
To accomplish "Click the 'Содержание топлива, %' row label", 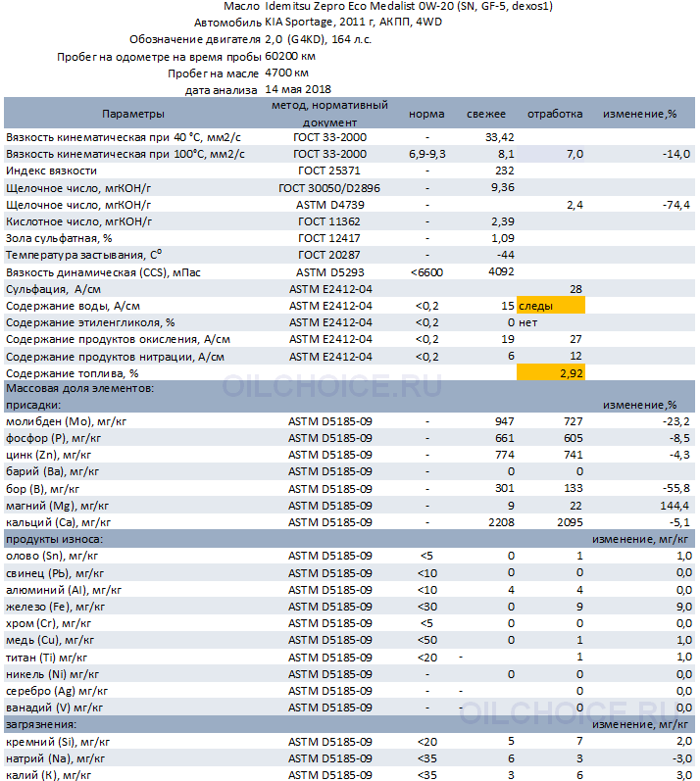I will [x=73, y=374].
